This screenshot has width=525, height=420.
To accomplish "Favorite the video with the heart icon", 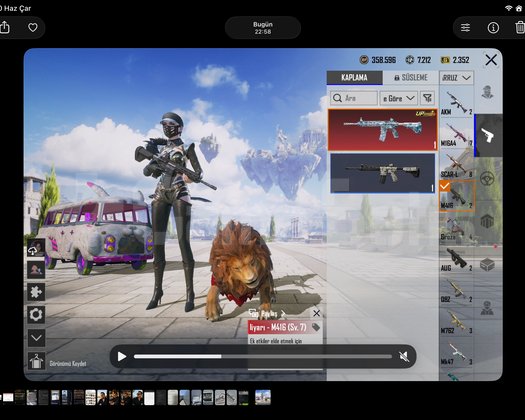I will click(x=33, y=27).
